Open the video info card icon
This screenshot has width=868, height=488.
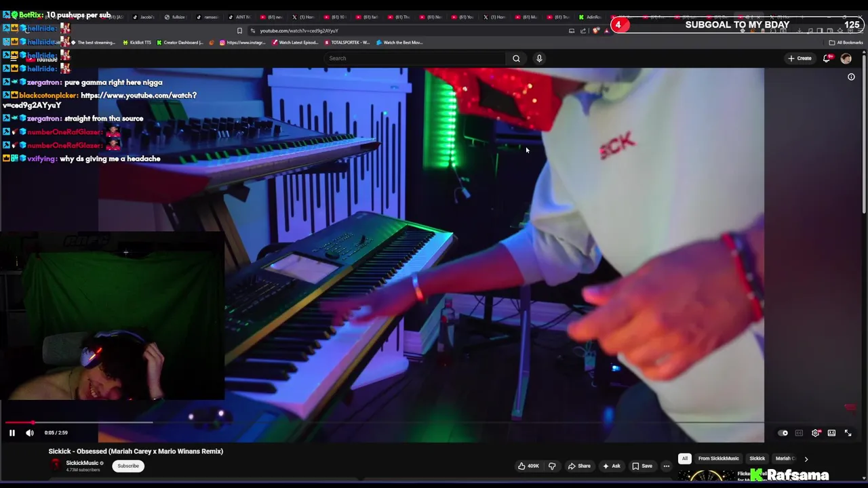[x=851, y=77]
